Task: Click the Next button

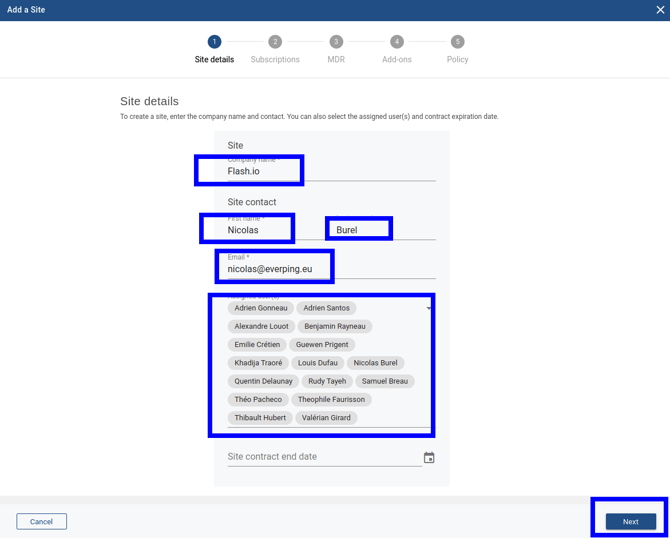Action: click(631, 521)
